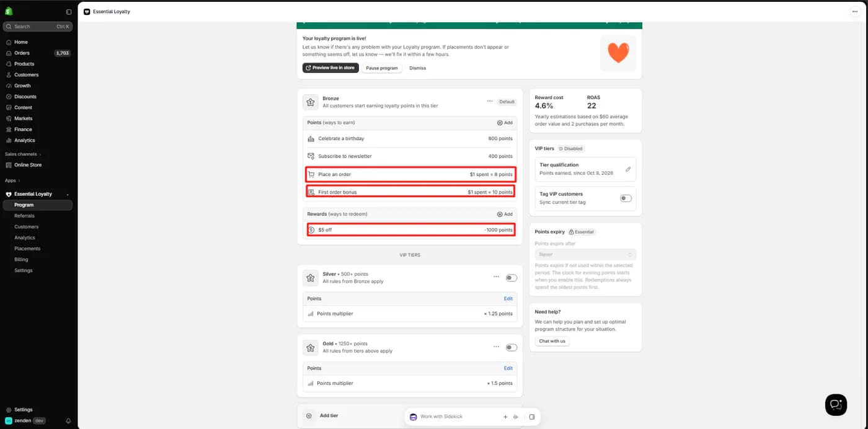Edit the Silver tier points
The image size is (868, 429).
pos(508,299)
